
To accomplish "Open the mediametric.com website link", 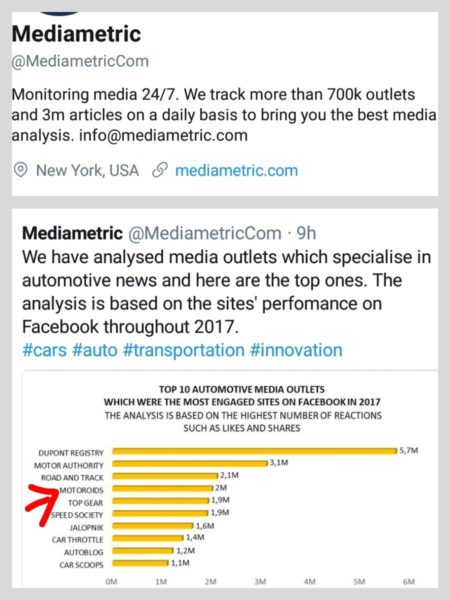I will 236,171.
